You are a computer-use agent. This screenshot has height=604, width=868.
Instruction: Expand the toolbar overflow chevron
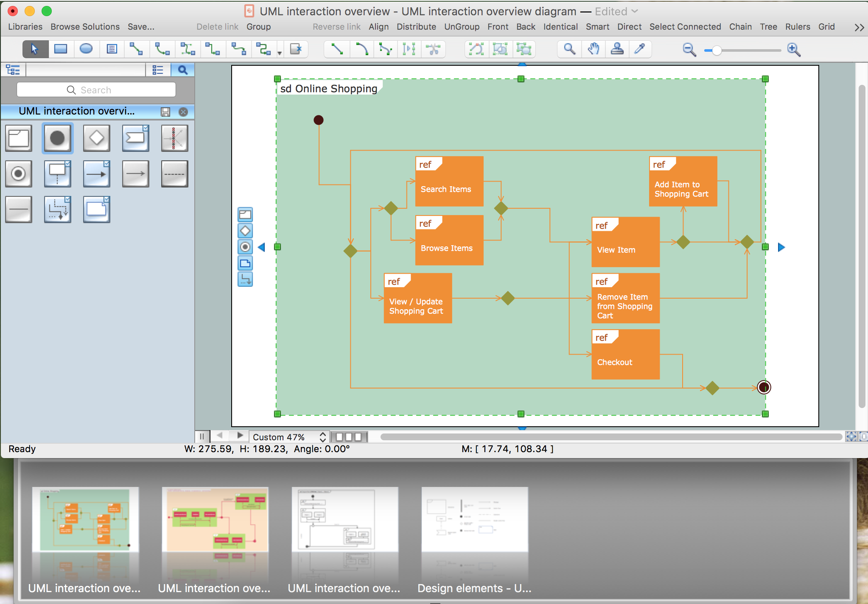(859, 28)
